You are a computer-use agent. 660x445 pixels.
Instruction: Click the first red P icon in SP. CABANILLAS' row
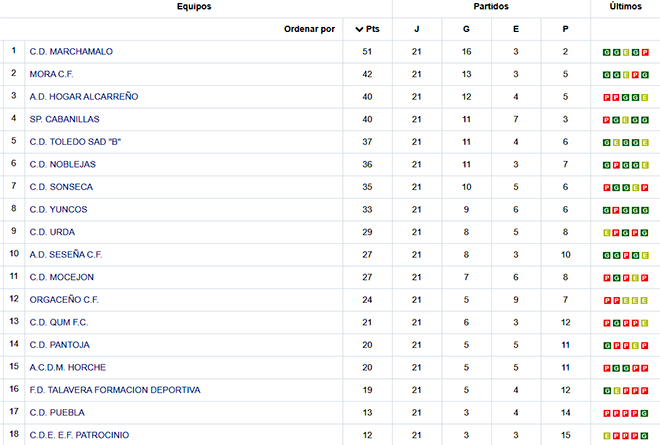(x=607, y=120)
